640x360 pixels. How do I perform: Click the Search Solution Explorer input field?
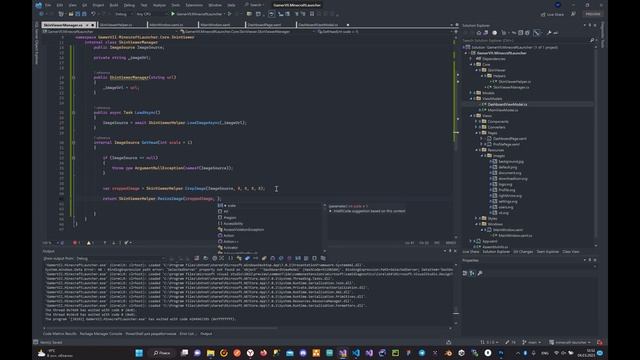coord(525,40)
